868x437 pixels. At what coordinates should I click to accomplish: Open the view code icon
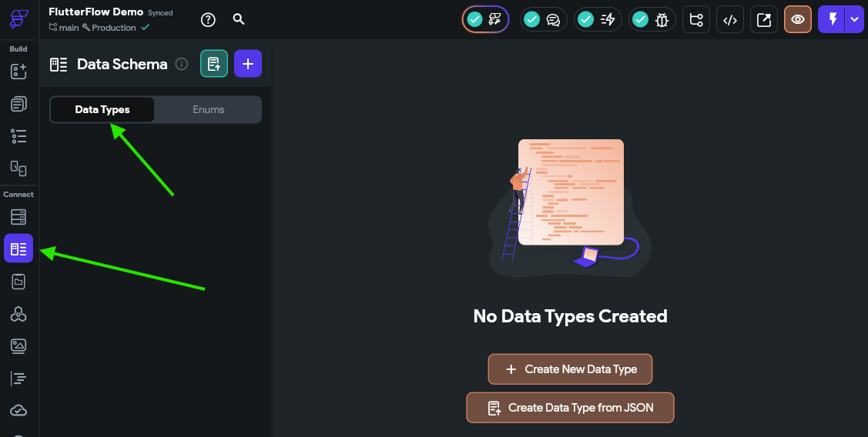730,19
